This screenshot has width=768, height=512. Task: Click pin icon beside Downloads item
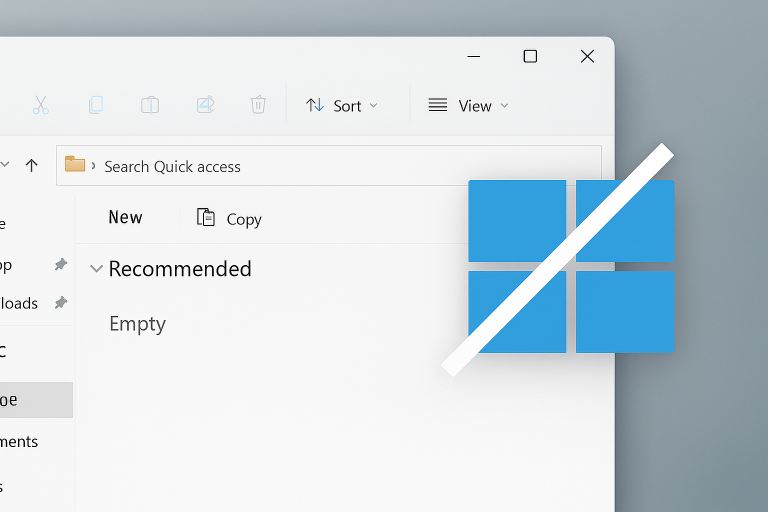coord(61,303)
